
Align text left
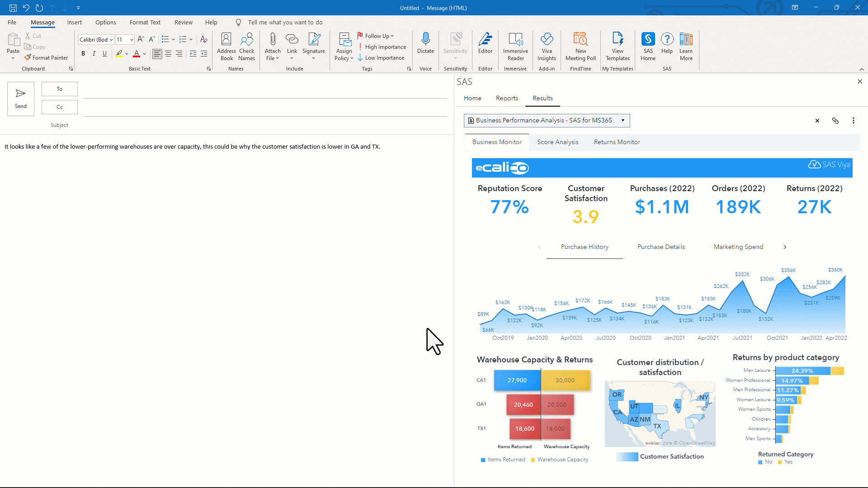(157, 54)
